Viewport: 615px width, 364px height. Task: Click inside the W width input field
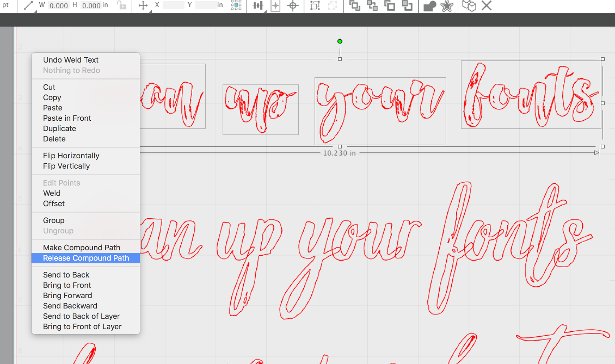click(58, 5)
